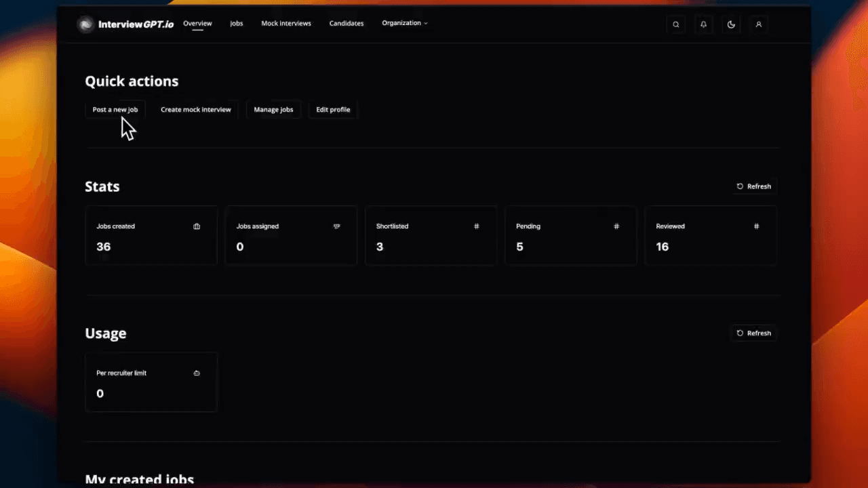Click the briefcase icon on Jobs created card
The width and height of the screenshot is (868, 488).
click(197, 226)
